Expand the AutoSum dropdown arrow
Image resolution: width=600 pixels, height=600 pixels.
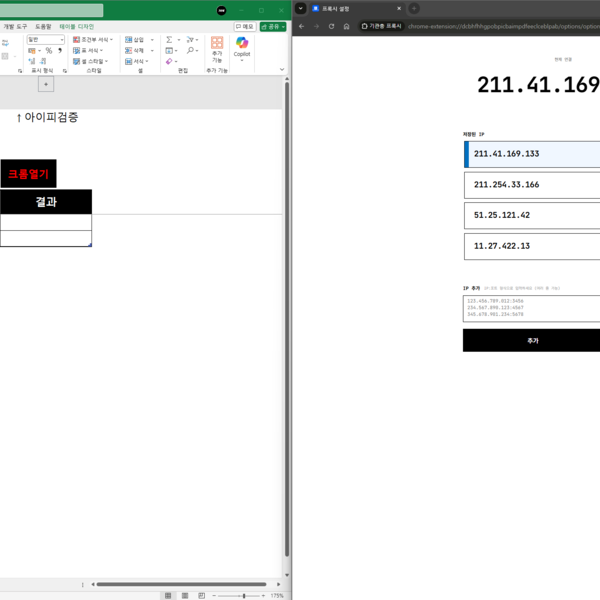tap(179, 40)
